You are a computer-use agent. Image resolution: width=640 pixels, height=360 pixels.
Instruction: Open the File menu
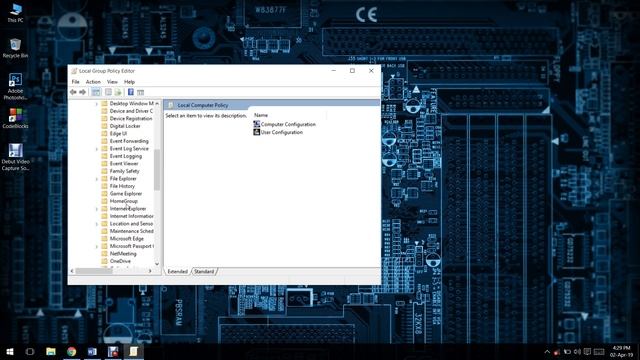pos(76,82)
